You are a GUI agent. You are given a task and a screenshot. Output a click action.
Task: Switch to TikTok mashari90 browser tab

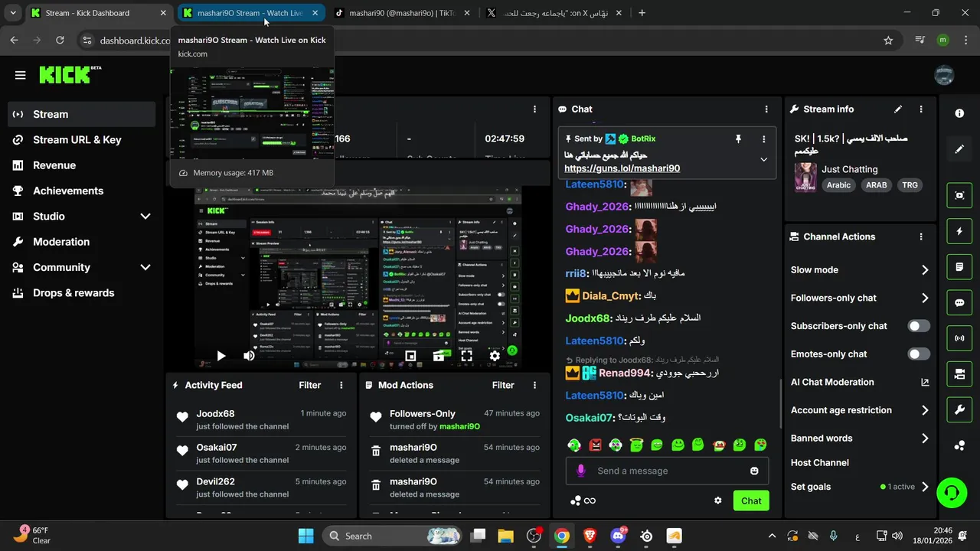[402, 13]
